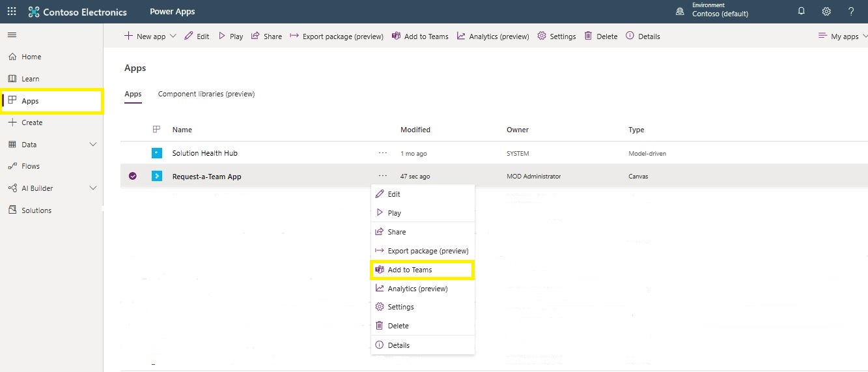Viewport: 868px width, 372px height.
Task: Deselect the Request-a-Team App checkmark
Action: (133, 176)
